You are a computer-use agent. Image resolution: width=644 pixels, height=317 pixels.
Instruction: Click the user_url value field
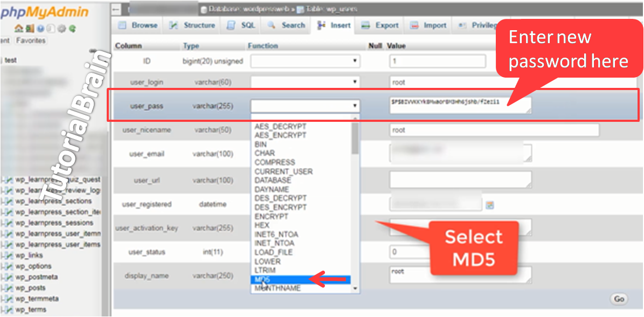coord(460,180)
